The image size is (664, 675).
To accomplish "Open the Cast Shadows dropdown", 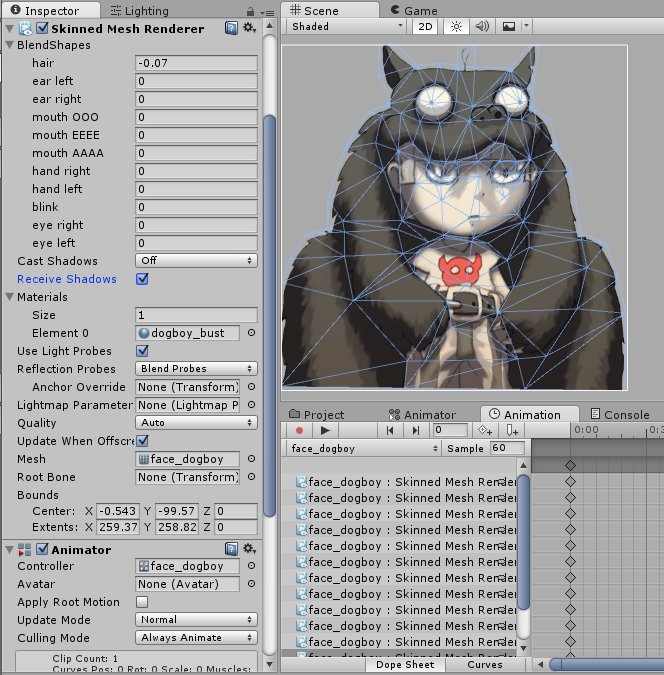I will (196, 260).
